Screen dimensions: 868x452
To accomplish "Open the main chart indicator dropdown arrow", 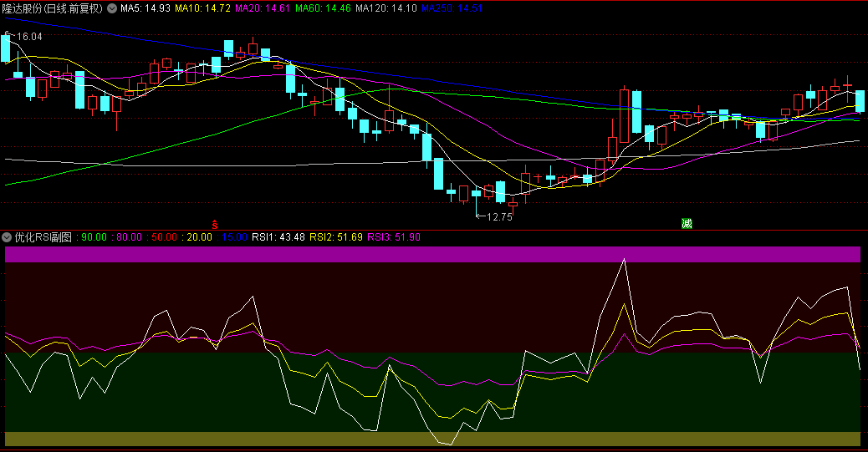I will (112, 8).
